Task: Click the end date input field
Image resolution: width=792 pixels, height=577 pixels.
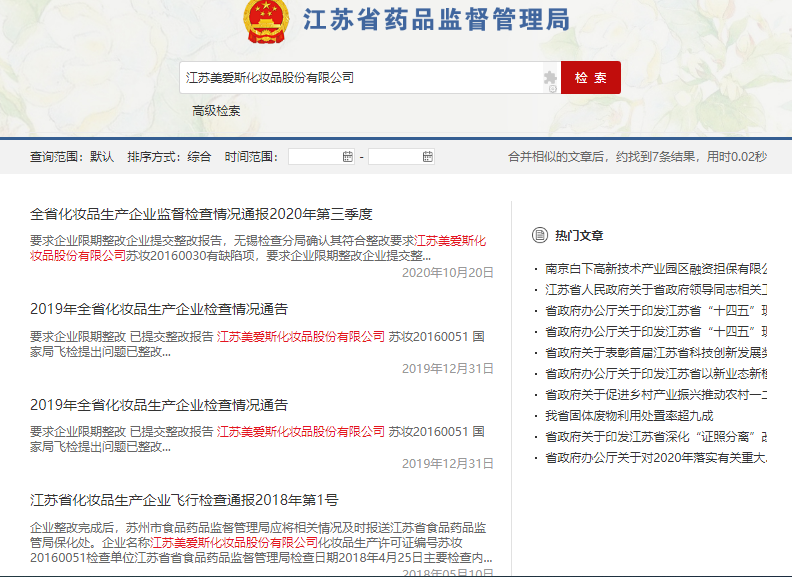Action: [x=401, y=157]
